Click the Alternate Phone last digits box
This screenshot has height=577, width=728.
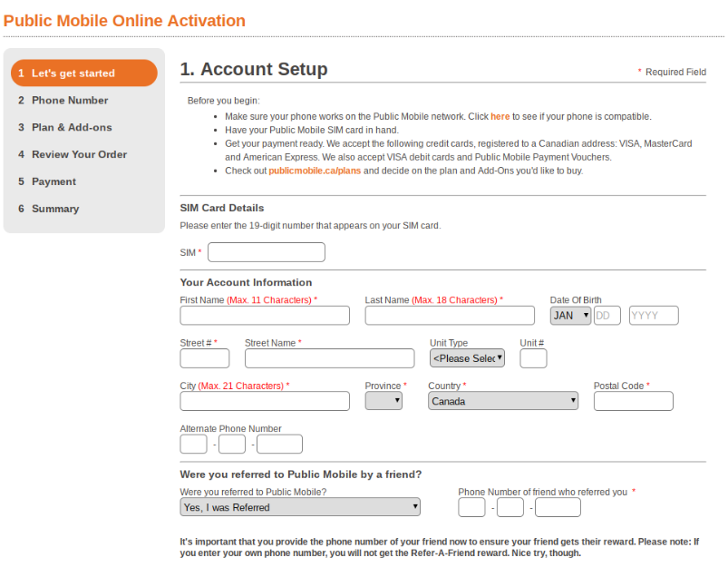point(279,445)
